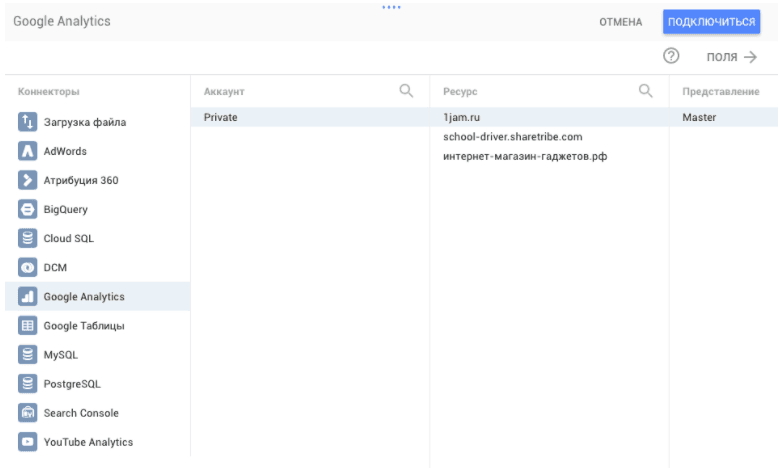Select the MySQL connector label

click(x=61, y=355)
